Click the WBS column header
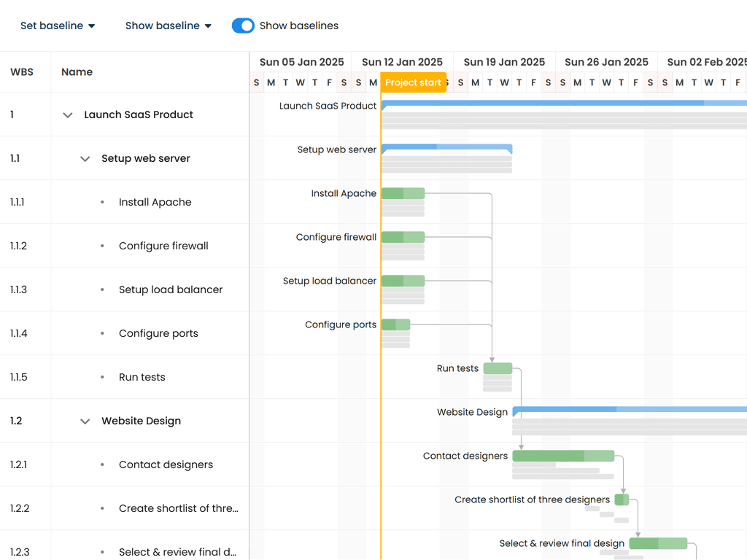The image size is (747, 560). click(22, 72)
